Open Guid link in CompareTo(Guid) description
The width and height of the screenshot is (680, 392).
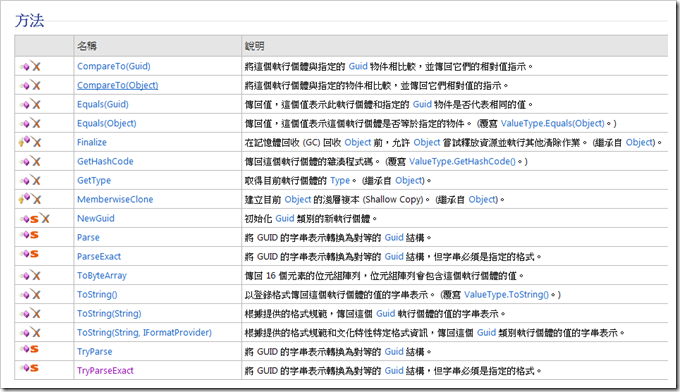point(358,66)
